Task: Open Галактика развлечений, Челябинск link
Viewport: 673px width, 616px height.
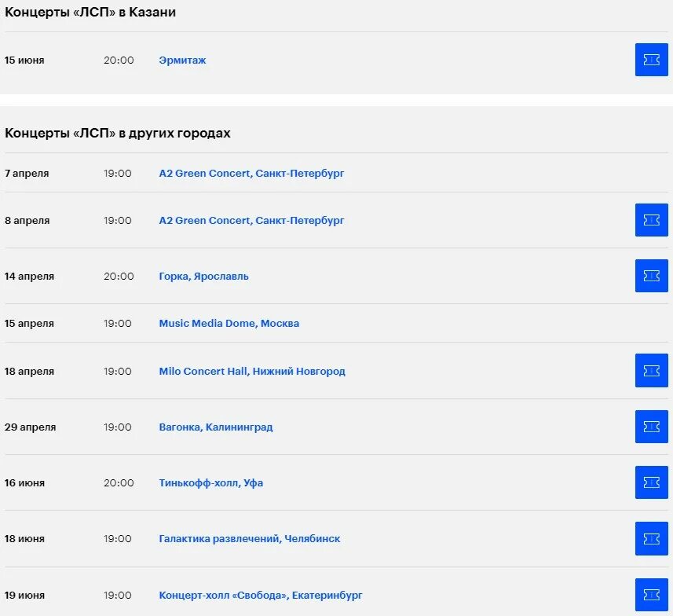Action: click(x=249, y=539)
